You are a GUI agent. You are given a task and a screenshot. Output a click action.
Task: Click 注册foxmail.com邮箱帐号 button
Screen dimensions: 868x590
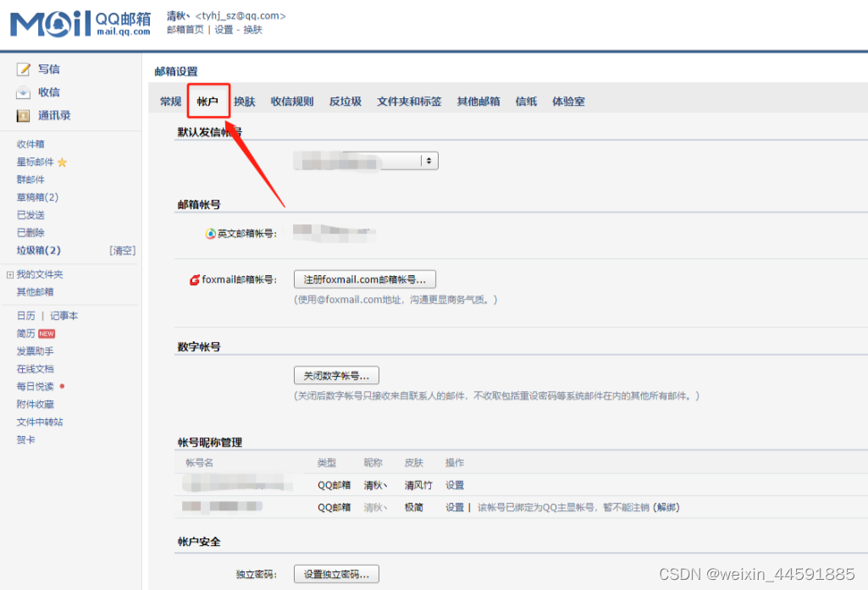[x=364, y=278]
